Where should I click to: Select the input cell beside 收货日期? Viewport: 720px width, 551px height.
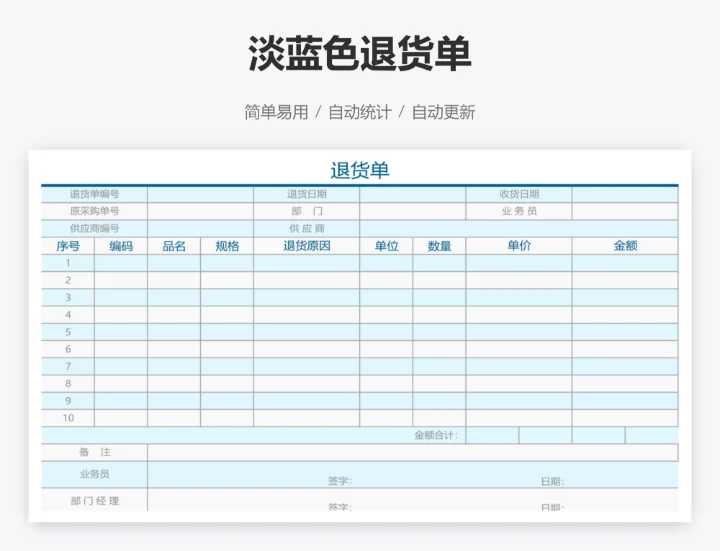coord(624,195)
